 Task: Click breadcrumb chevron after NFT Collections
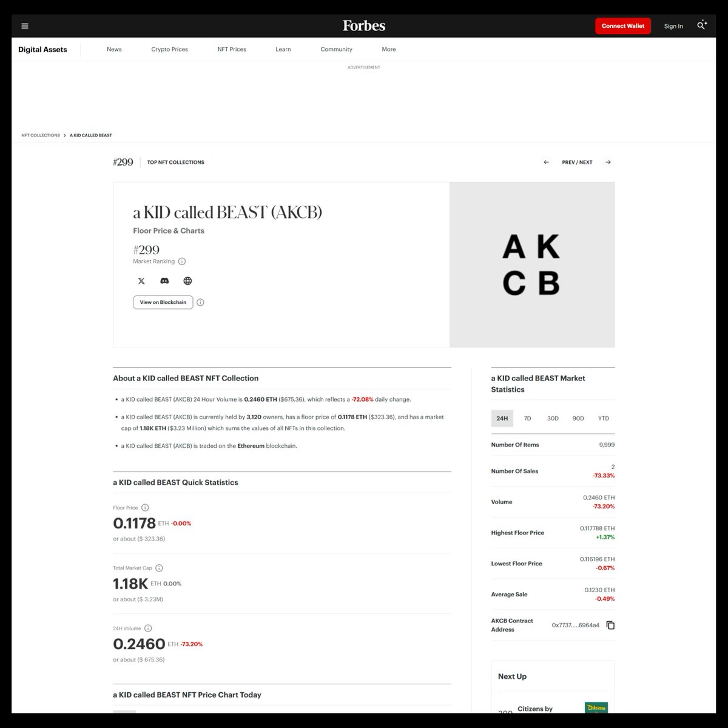65,135
